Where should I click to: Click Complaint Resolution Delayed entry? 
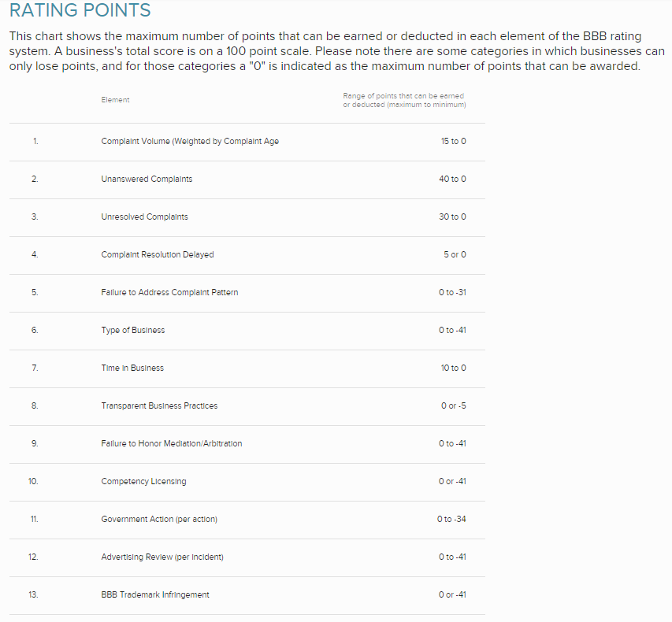[158, 254]
